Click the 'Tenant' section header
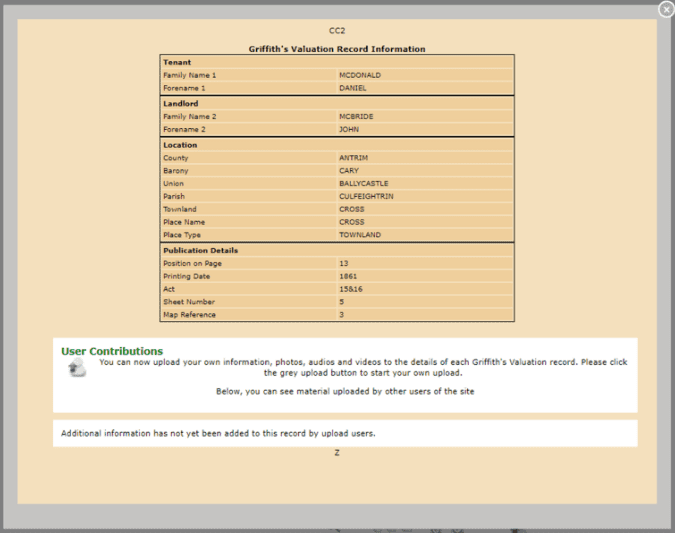This screenshot has height=533, width=675. click(x=177, y=62)
